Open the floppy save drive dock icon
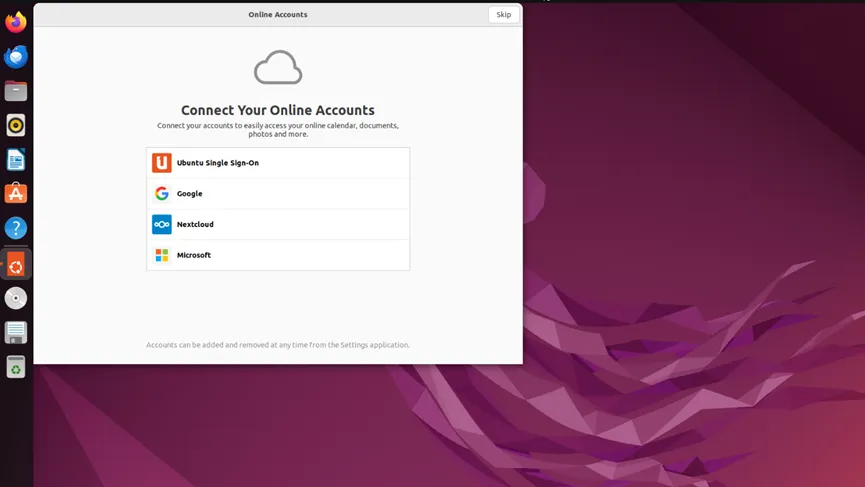Image resolution: width=865 pixels, height=487 pixels. point(16,333)
